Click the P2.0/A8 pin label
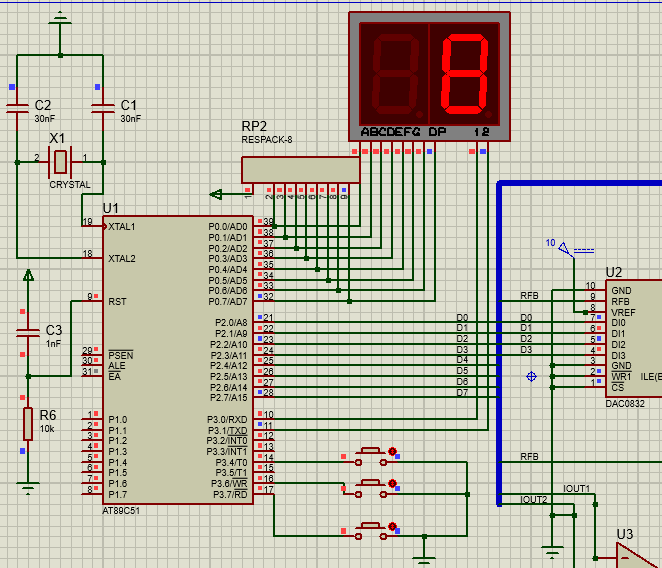The height and width of the screenshot is (568, 662). 231,323
